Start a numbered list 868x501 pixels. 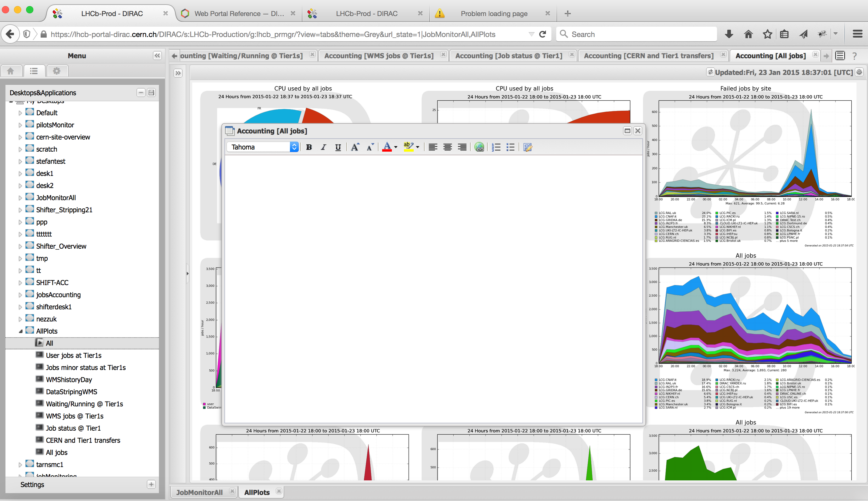pos(496,147)
